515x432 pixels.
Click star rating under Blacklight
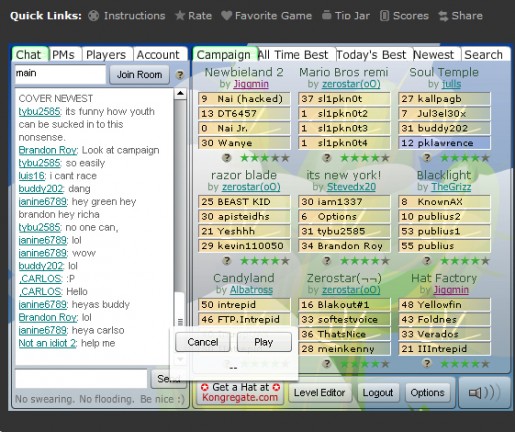coord(465,261)
